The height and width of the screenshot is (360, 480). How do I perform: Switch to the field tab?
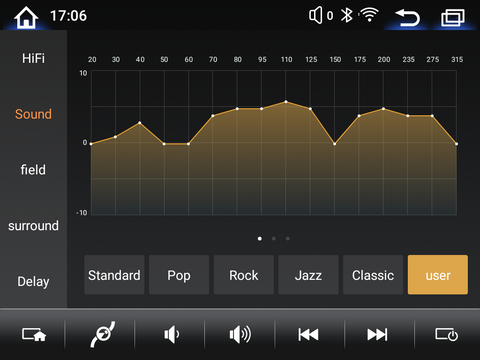(33, 170)
